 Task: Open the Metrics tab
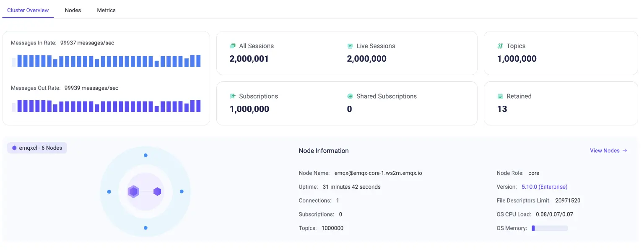(106, 10)
